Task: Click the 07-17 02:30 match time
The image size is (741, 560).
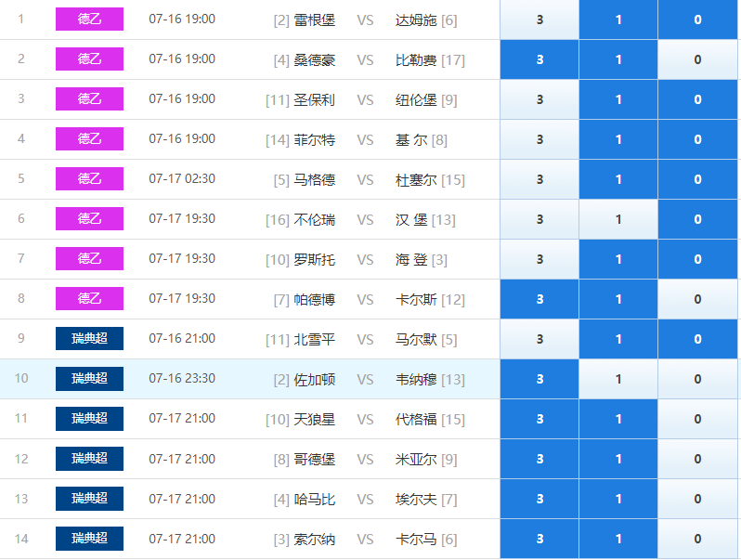Action: click(182, 178)
